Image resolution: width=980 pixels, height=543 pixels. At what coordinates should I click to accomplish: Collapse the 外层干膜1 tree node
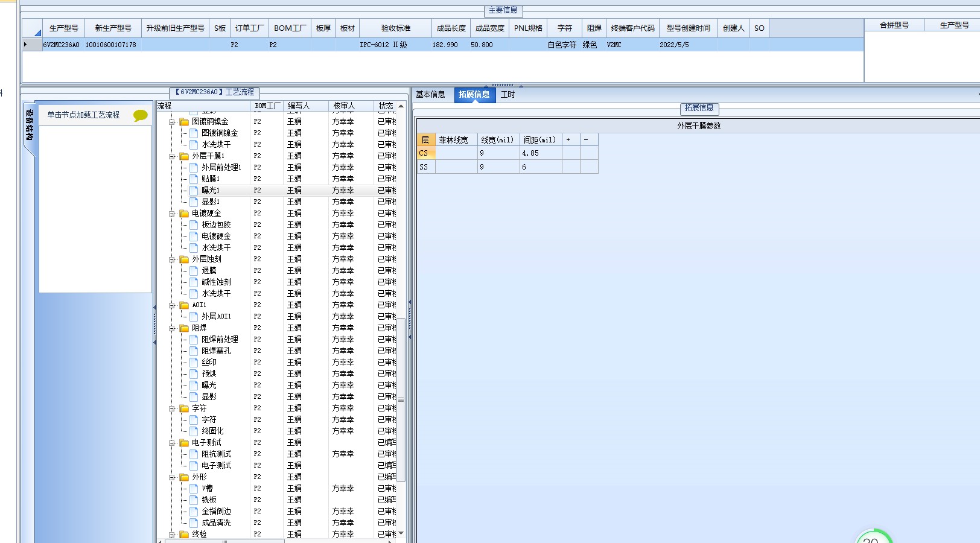coord(172,156)
